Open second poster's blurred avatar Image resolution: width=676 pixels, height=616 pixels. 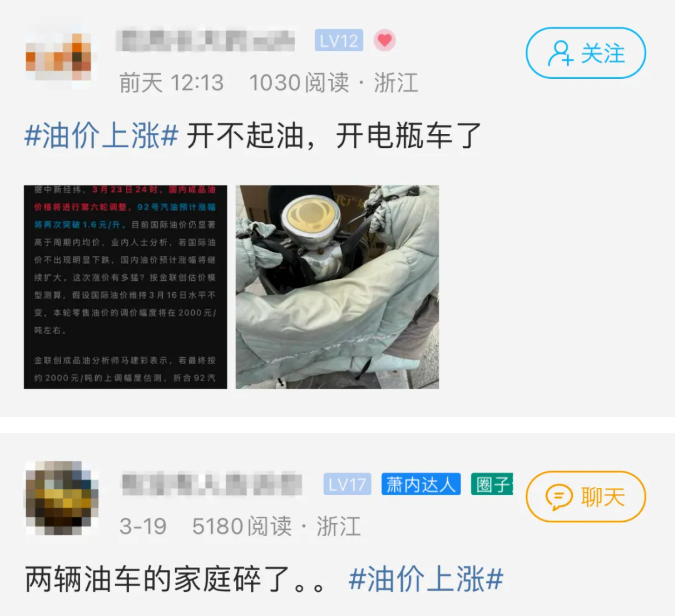pyautogui.click(x=61, y=498)
